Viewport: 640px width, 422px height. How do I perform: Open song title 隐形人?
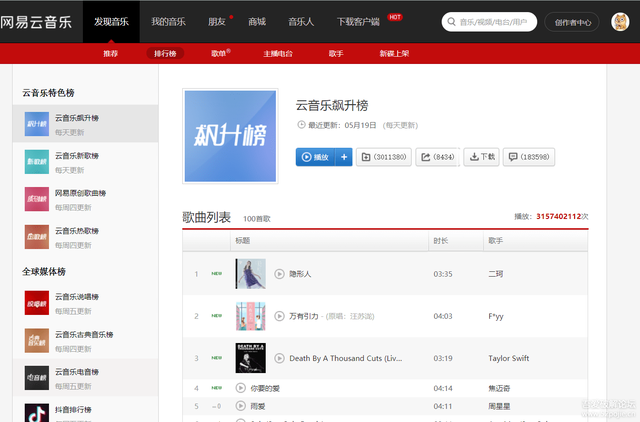pyautogui.click(x=300, y=274)
